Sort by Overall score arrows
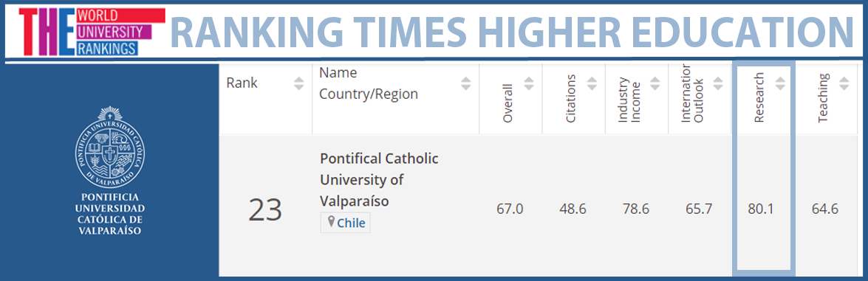Screen dimensions: 868x281 [x=529, y=83]
